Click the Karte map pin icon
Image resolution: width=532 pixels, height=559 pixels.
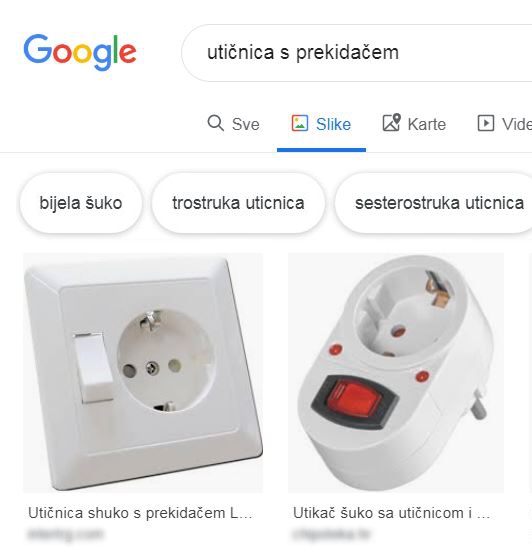392,123
